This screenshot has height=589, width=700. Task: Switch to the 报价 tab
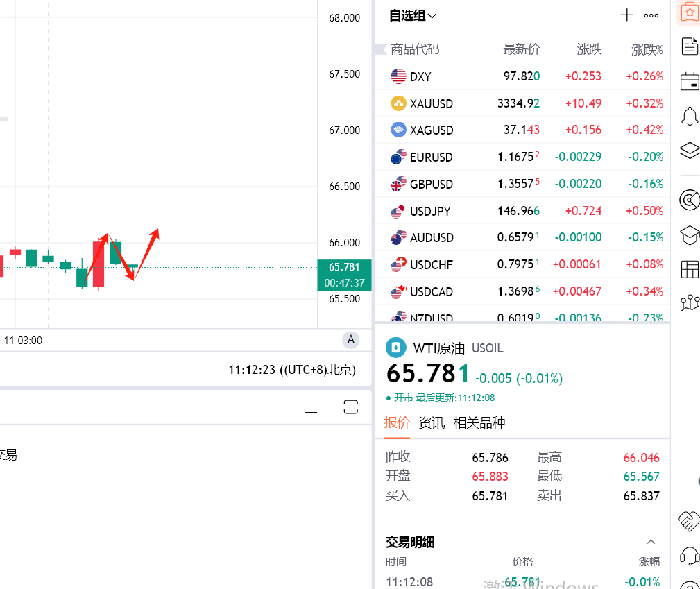point(397,422)
